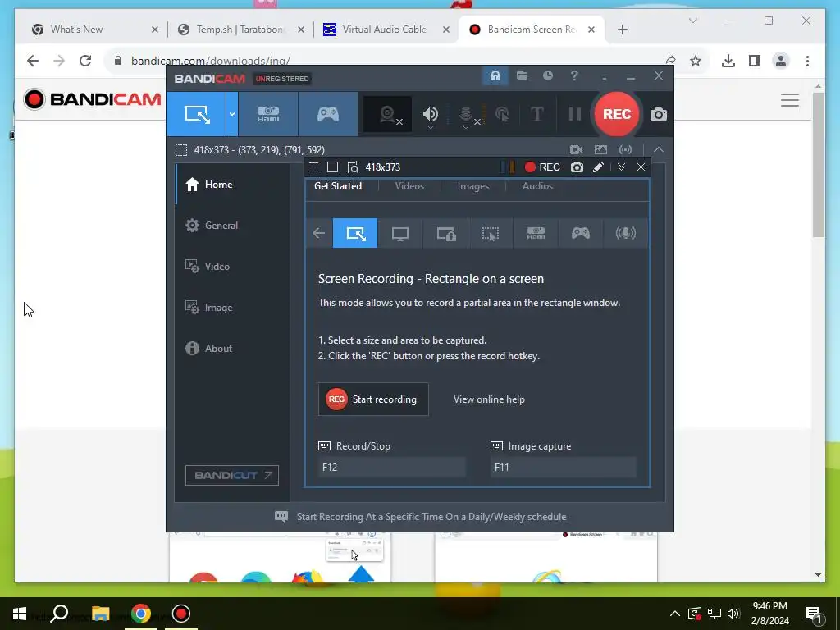Toggle webcam overlay in top toolbar
Viewport: 840px width, 630px height.
coord(387,114)
